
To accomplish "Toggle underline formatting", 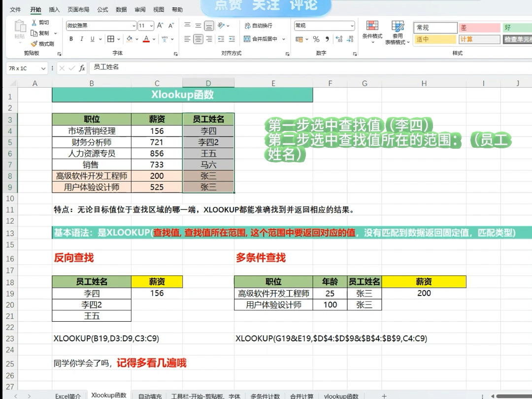I will [92, 38].
